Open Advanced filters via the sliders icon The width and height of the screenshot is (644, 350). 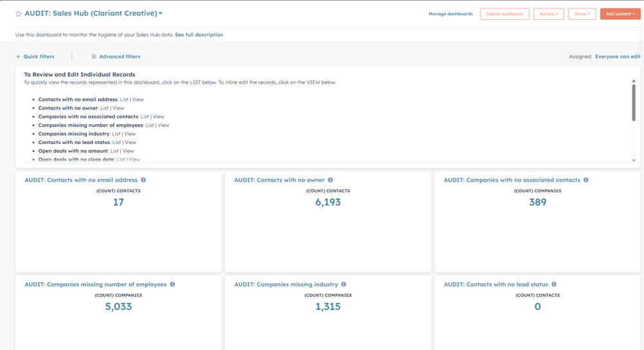(94, 57)
